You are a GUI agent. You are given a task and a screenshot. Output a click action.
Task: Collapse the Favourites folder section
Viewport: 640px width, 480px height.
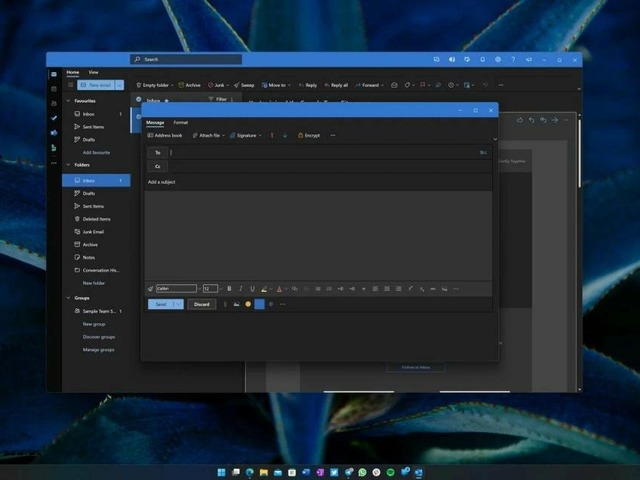(67, 101)
